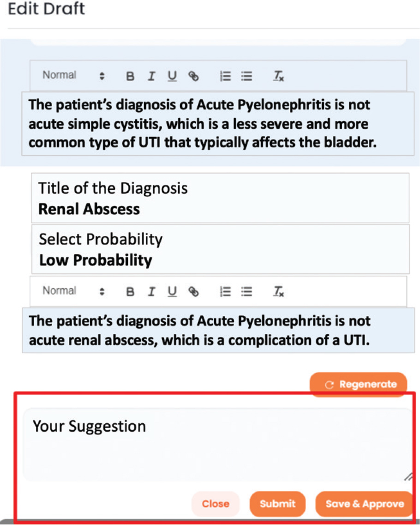420x525 pixels.
Task: Toggle Underline in the lower editor toolbar
Action: [x=172, y=292]
